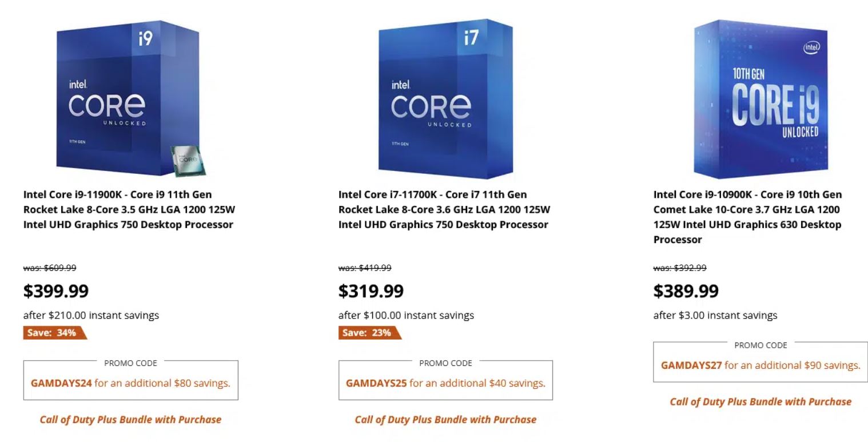
Task: Select promo code GAMDAYS25
Action: coord(376,383)
